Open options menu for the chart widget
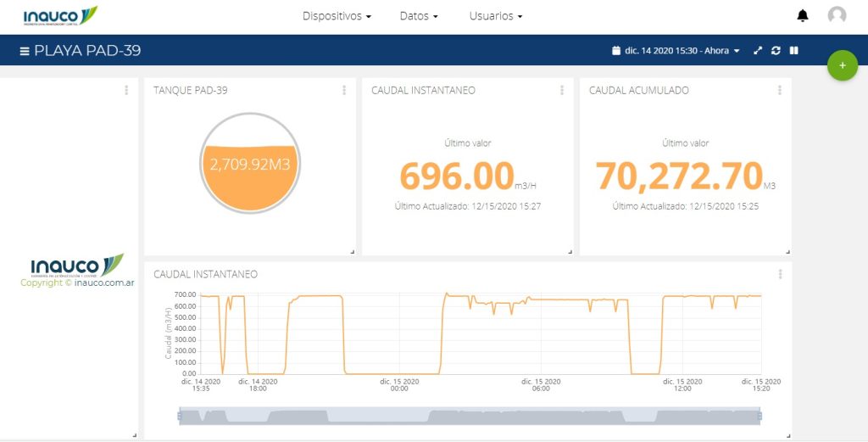Screen dimensions: 868x442 [x=780, y=274]
